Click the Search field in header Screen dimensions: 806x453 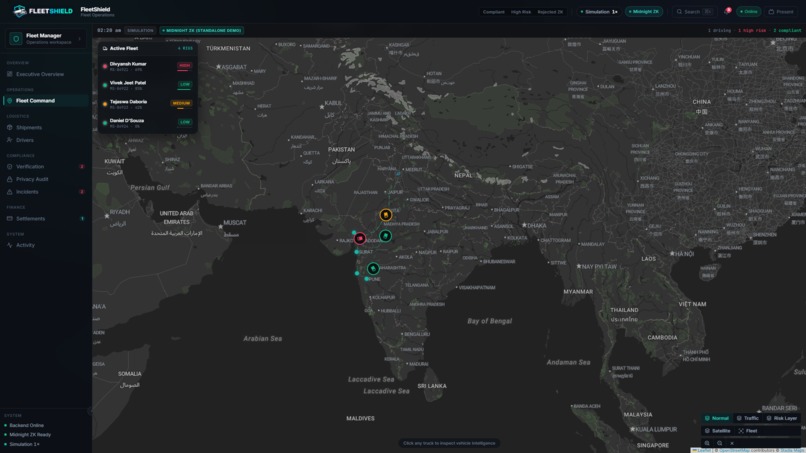tap(694, 11)
